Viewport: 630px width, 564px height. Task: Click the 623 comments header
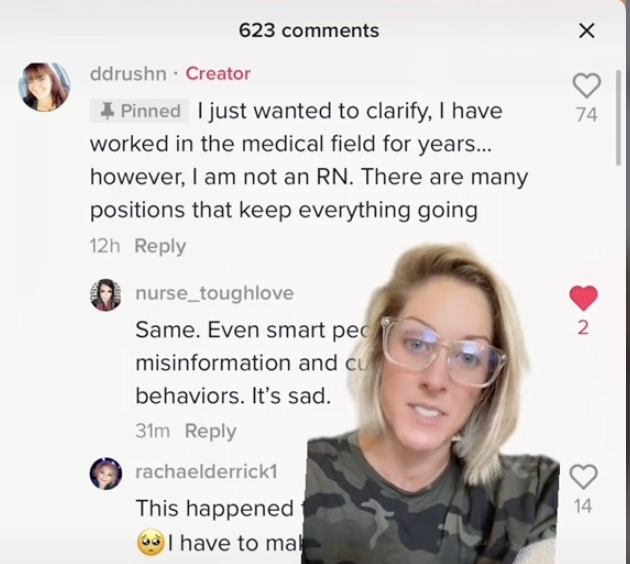click(309, 31)
